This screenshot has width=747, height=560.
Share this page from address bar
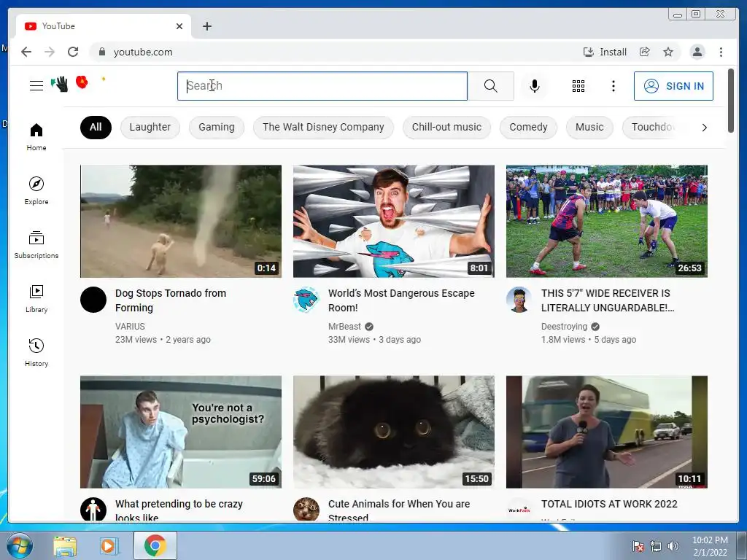[645, 52]
